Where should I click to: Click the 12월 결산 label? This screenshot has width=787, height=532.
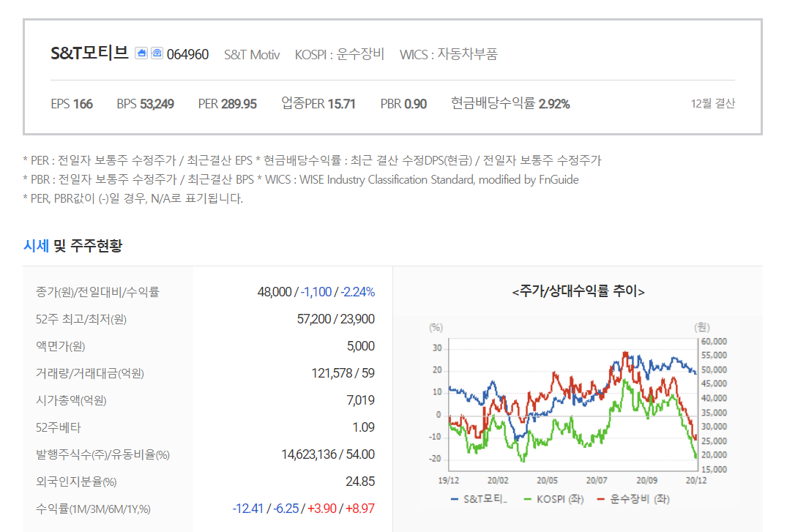point(713,103)
